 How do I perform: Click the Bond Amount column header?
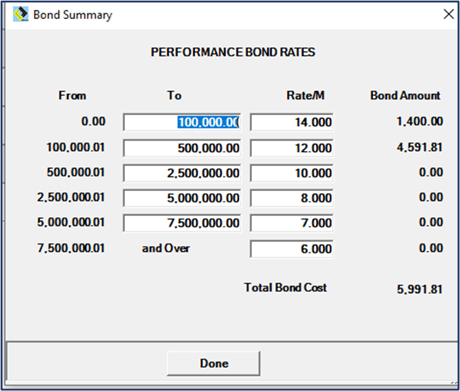pos(405,95)
